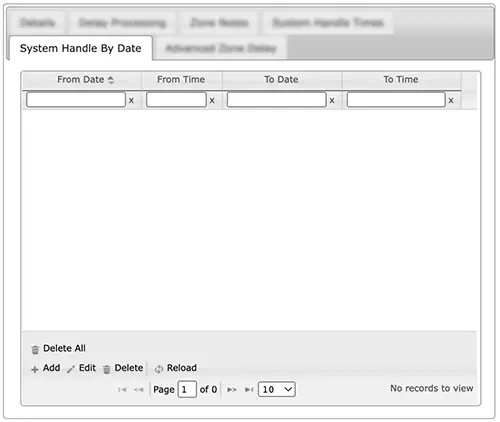500x422 pixels.
Task: Click the To Date column header
Action: 281,80
